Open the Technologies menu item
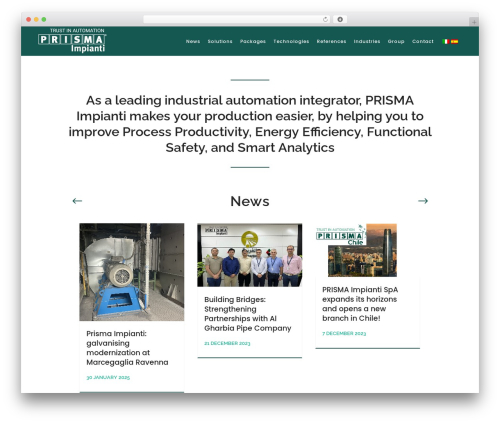This screenshot has width=500, height=423. pyautogui.click(x=291, y=41)
